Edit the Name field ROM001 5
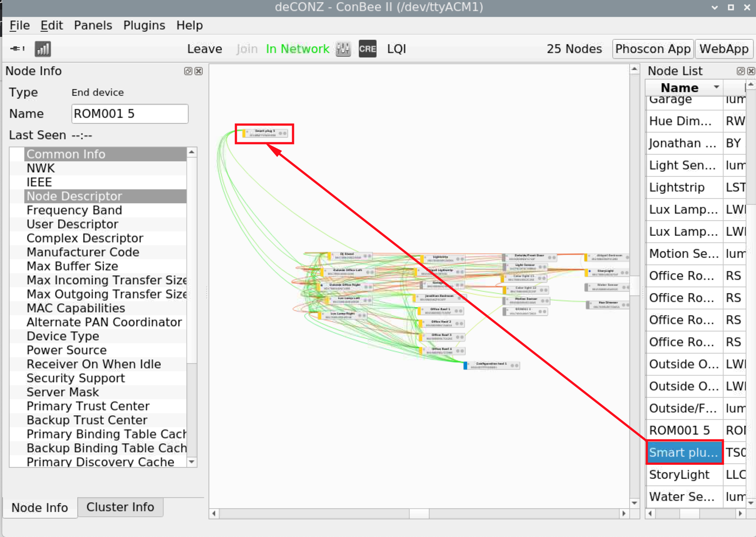This screenshot has height=537, width=756. pyautogui.click(x=130, y=114)
